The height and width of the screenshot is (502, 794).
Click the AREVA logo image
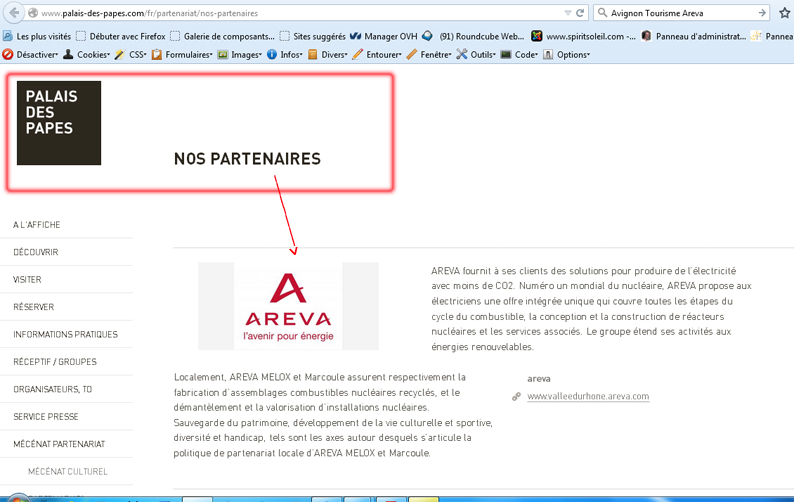coord(288,306)
